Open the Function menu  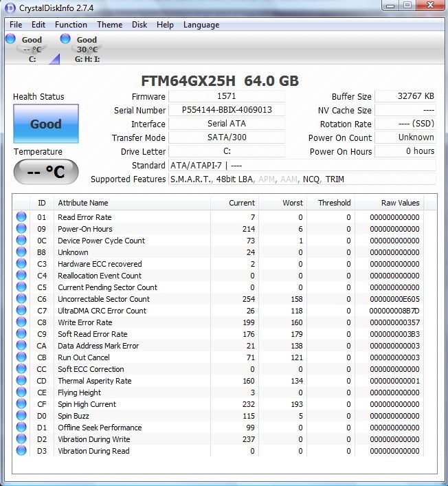pos(71,25)
